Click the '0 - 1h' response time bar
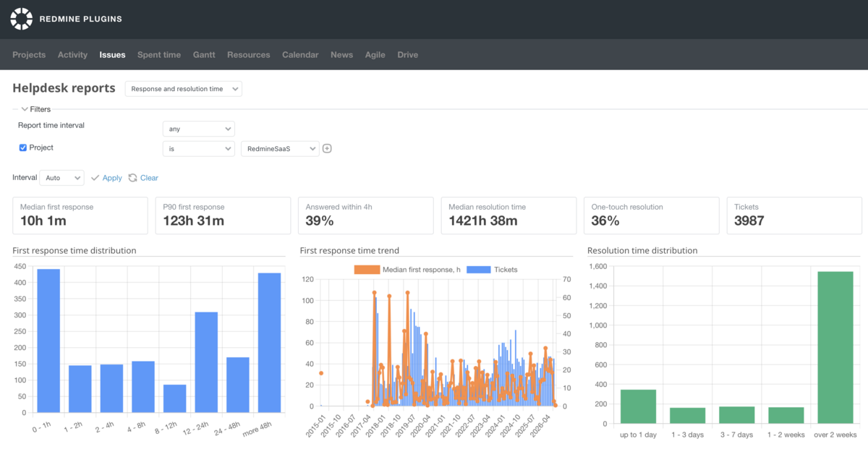 tap(48, 341)
